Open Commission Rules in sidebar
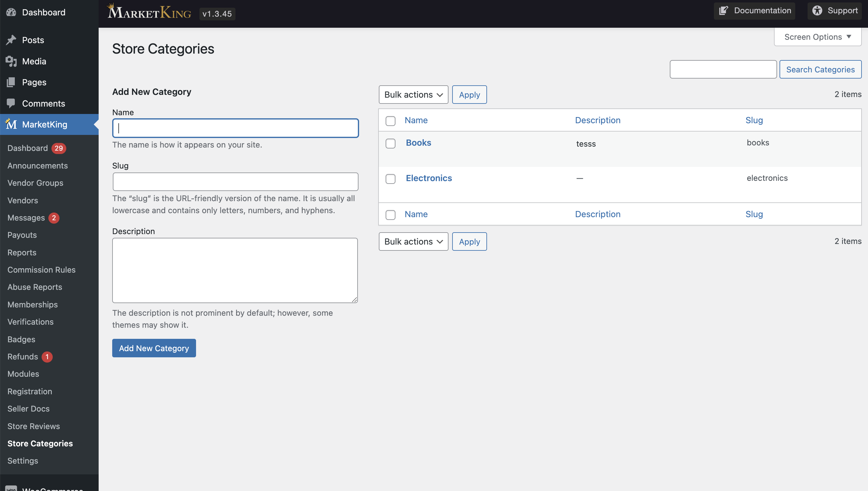 click(42, 270)
